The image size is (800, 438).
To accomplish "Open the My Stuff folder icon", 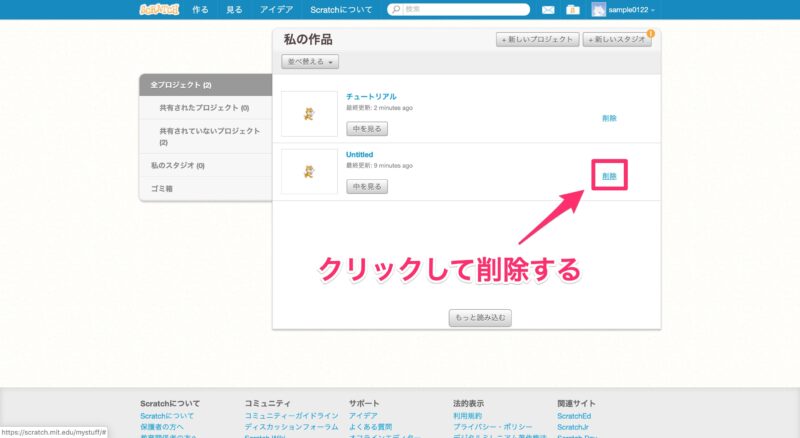I will [572, 10].
